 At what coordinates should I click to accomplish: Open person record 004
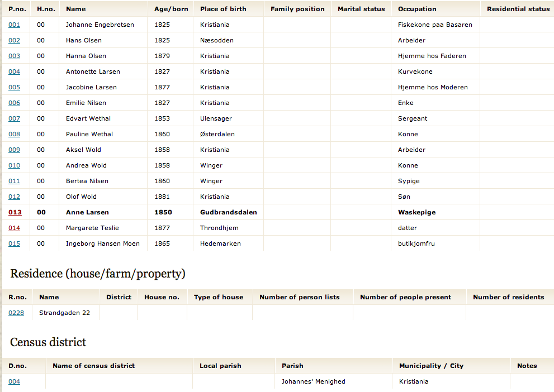[x=14, y=71]
